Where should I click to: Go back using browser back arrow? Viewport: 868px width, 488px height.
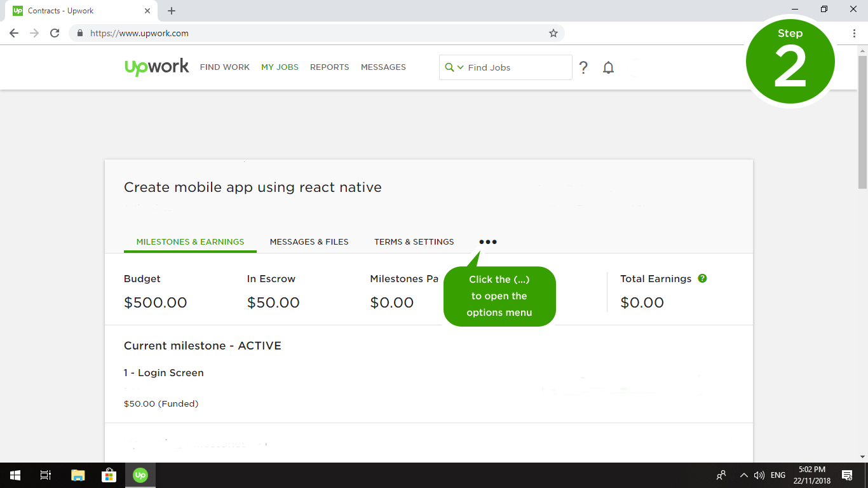click(x=14, y=33)
